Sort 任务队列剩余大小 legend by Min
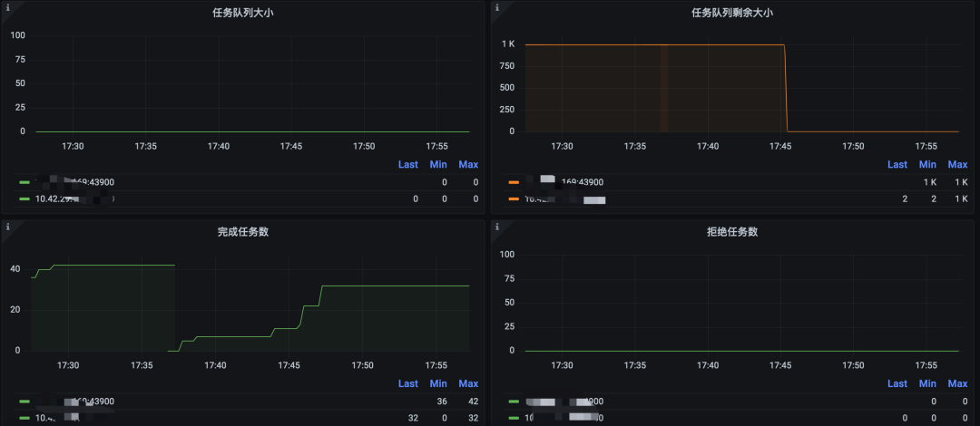980x426 pixels. pyautogui.click(x=927, y=164)
